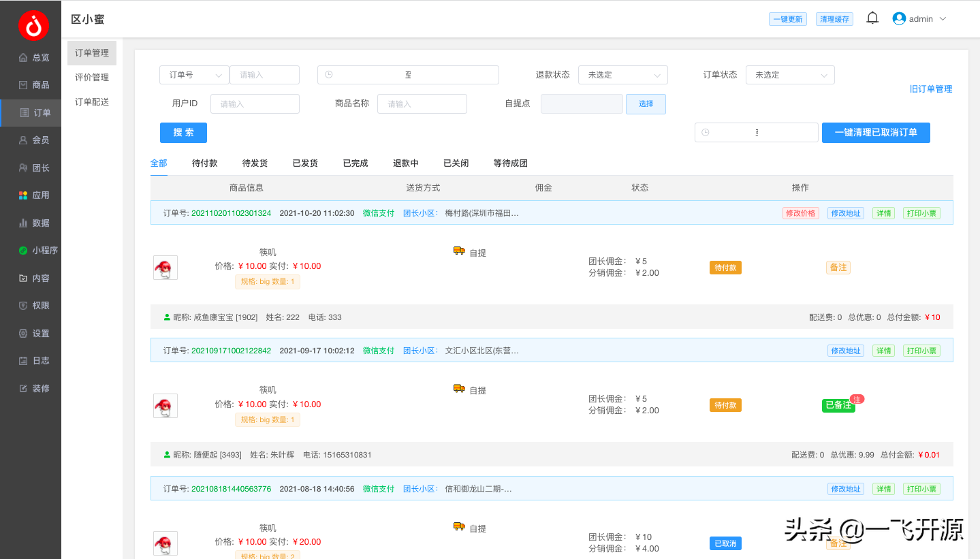Open 装修 decoration section
980x559 pixels.
click(x=34, y=389)
